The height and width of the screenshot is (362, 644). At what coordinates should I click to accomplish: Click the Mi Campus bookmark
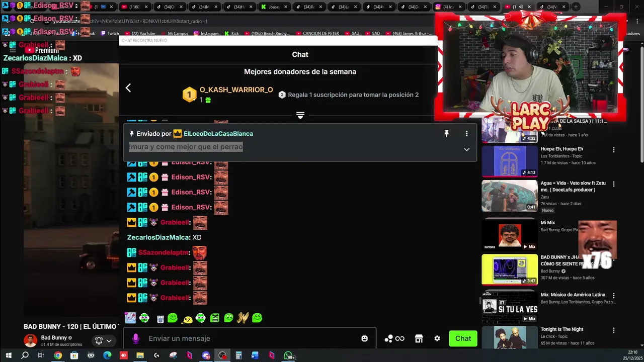coord(174,34)
